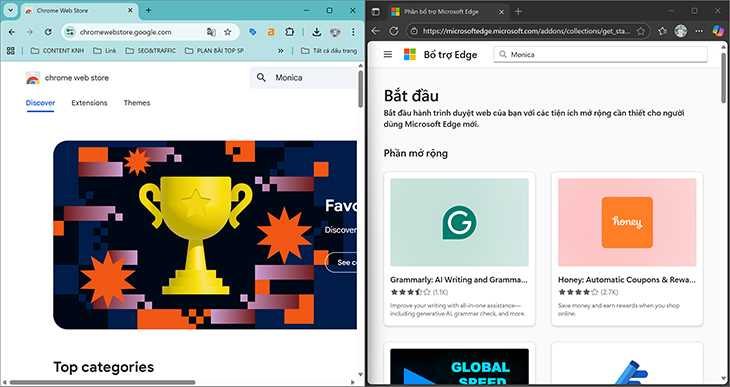Open Edge profile avatar

[681, 31]
